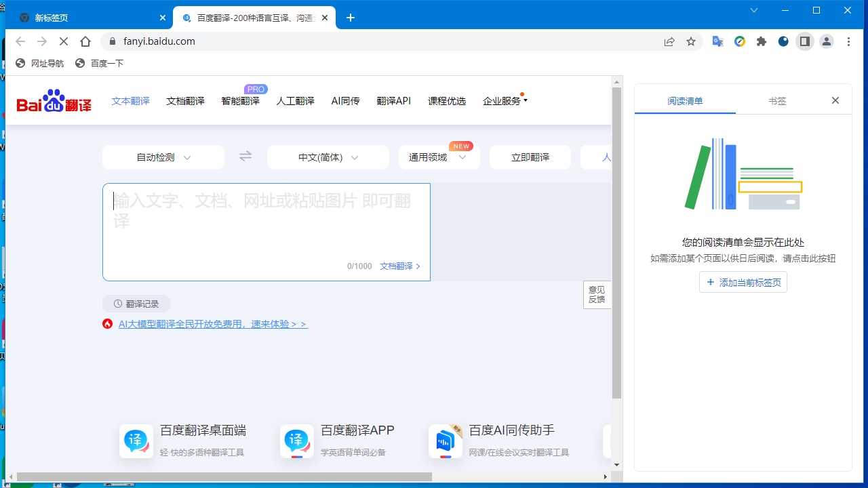Screen dimensions: 868x488
Task: Open the 企业服务 dropdown menu
Action: tap(503, 100)
